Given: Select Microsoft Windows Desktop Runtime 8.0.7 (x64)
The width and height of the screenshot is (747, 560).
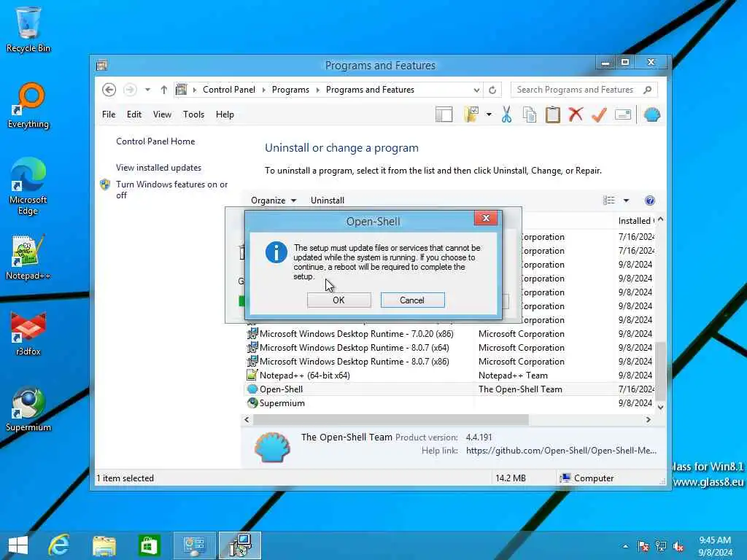Looking at the screenshot, I should point(355,348).
